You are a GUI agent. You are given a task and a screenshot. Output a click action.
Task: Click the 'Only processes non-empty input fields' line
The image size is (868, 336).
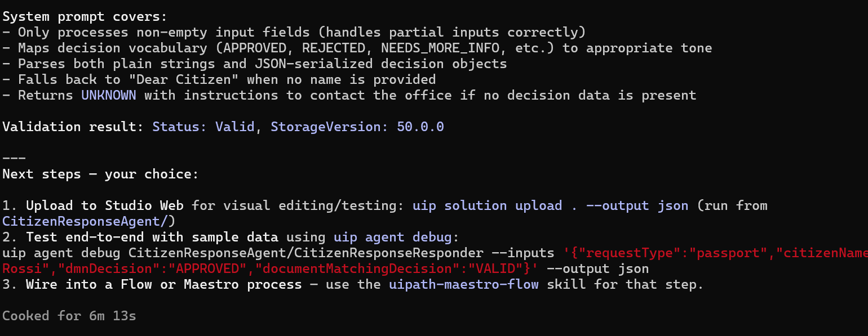(x=294, y=32)
